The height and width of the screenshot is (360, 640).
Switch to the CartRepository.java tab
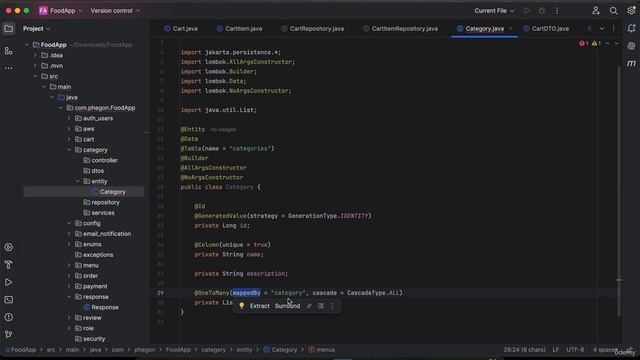click(313, 29)
